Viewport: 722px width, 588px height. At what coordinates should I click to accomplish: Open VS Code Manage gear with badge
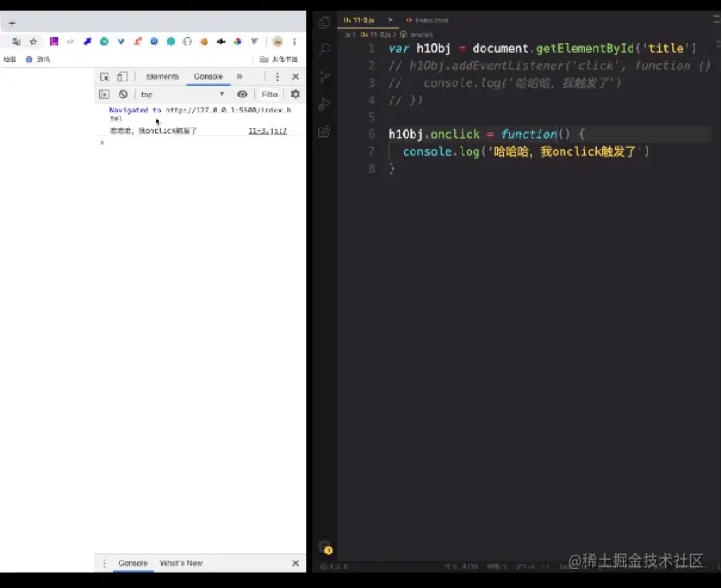tap(325, 547)
